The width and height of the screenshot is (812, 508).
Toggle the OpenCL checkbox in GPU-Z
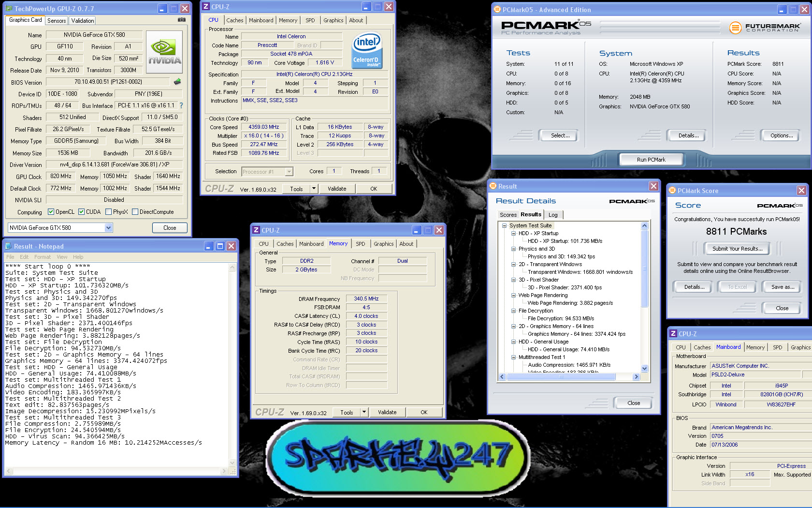[x=51, y=212]
